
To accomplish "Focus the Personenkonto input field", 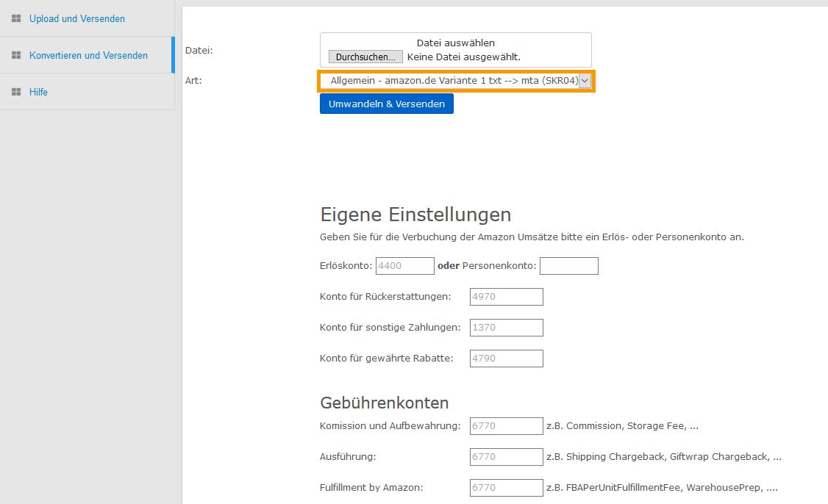I will tap(569, 266).
